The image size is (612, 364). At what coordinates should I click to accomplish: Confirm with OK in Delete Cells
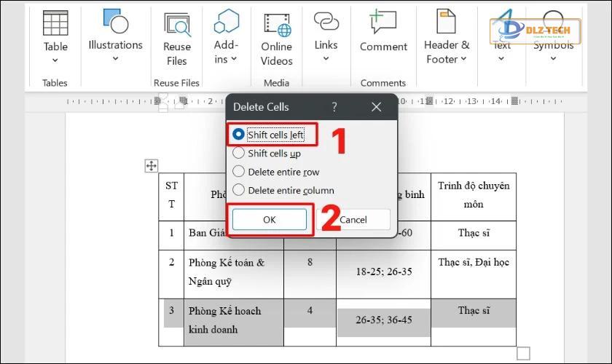coord(270,220)
